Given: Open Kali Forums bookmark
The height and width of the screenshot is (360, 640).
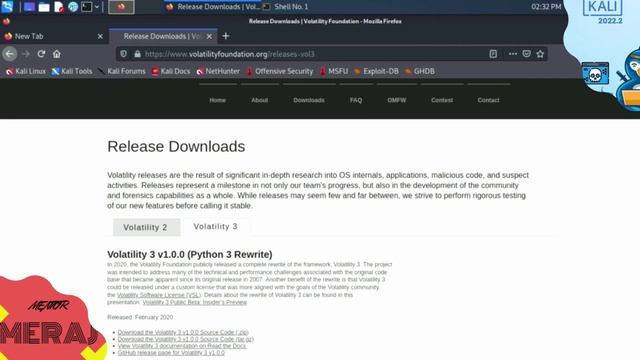Looking at the screenshot, I should pyautogui.click(x=122, y=71).
